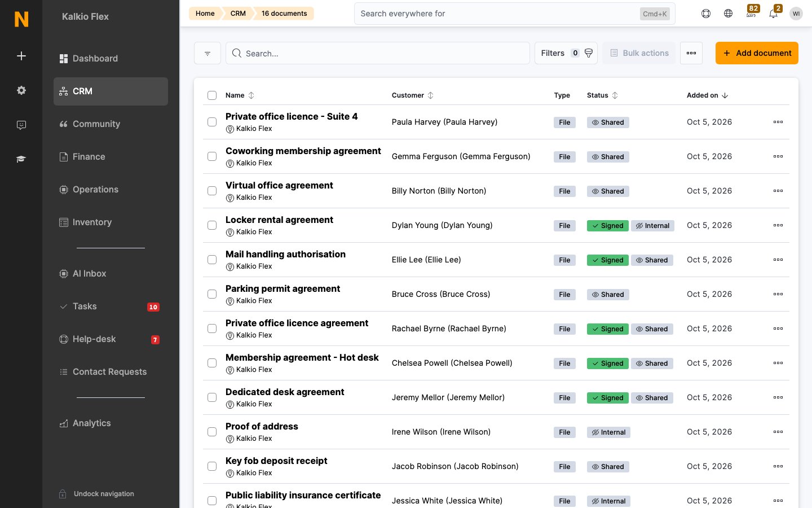Screen dimensions: 812x508
Task: Open row actions for Proof of address
Action: [778, 432]
